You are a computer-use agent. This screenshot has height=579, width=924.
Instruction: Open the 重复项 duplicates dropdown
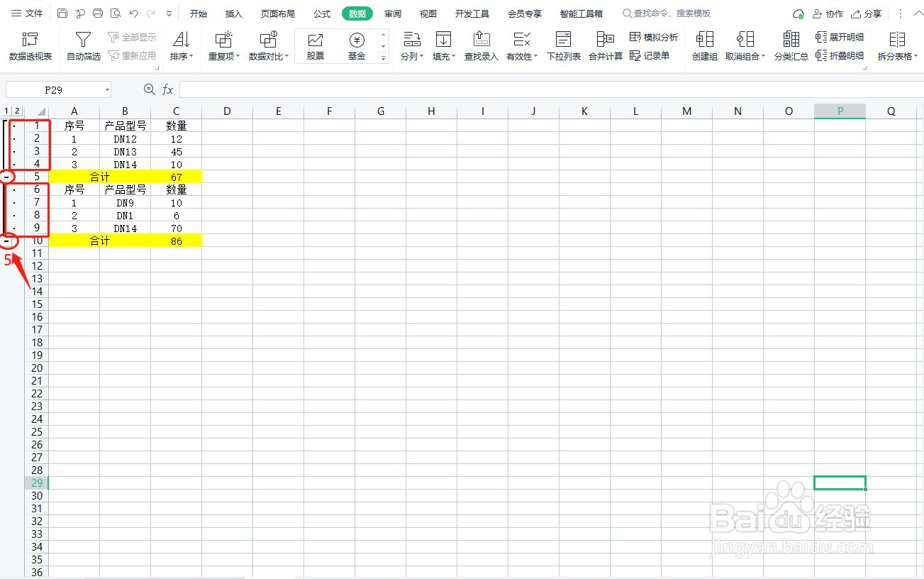tap(224, 46)
